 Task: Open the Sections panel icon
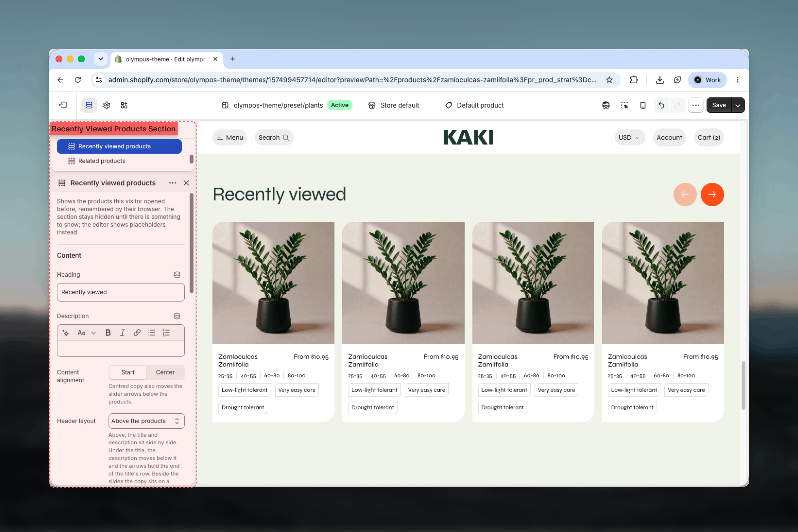(x=89, y=105)
